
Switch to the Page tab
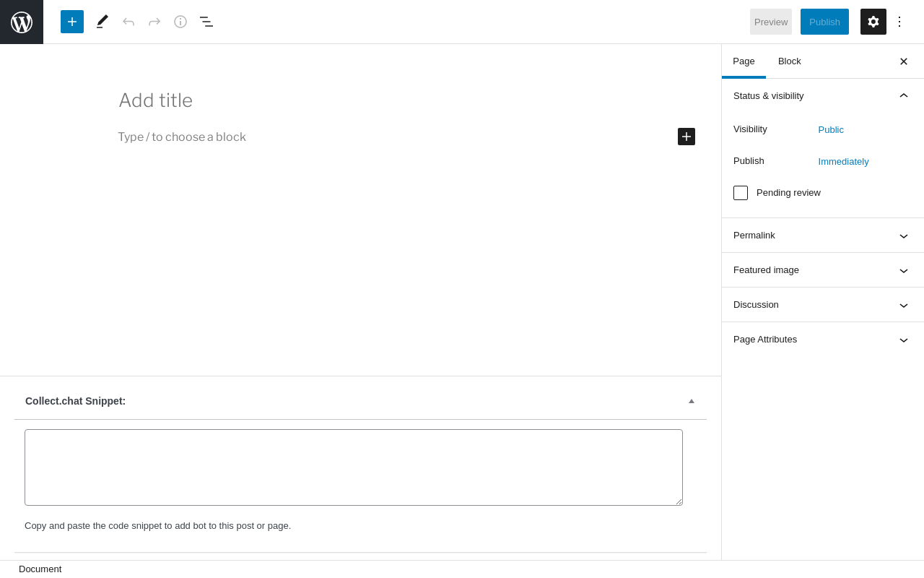(x=744, y=61)
